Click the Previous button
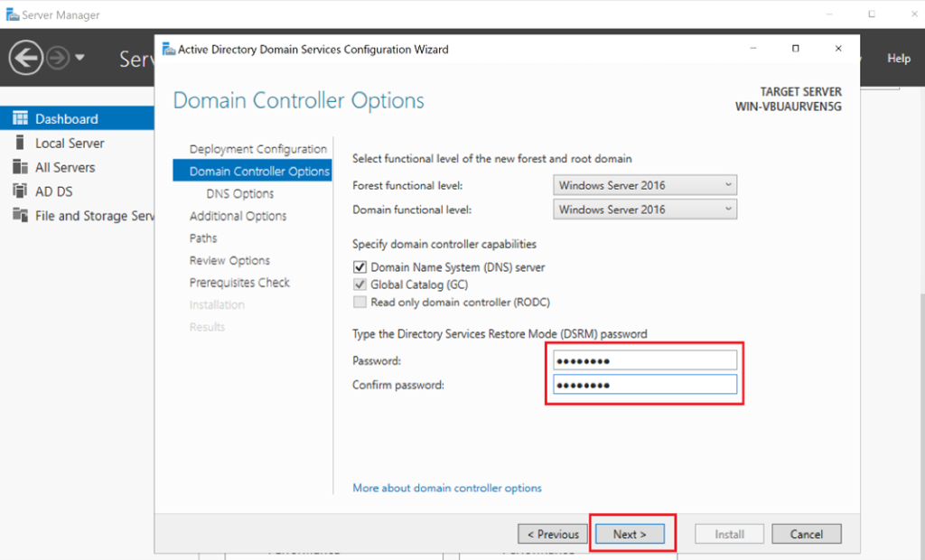925x560 pixels. pos(553,534)
